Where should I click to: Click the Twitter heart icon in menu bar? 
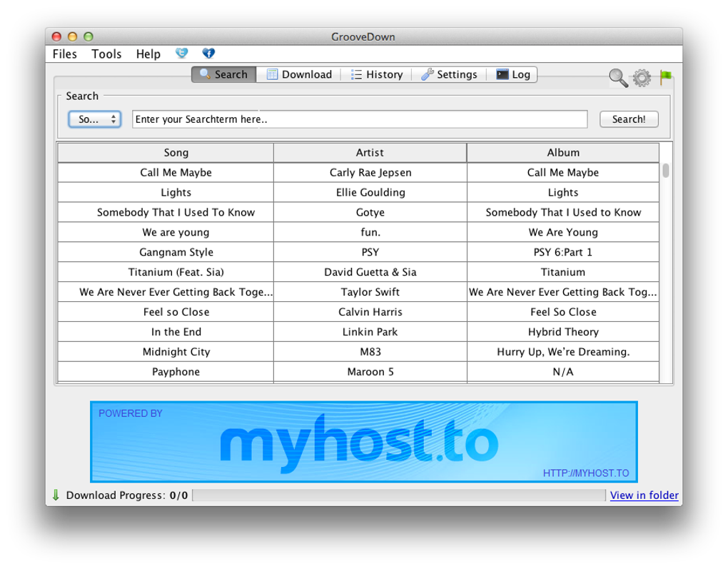181,54
